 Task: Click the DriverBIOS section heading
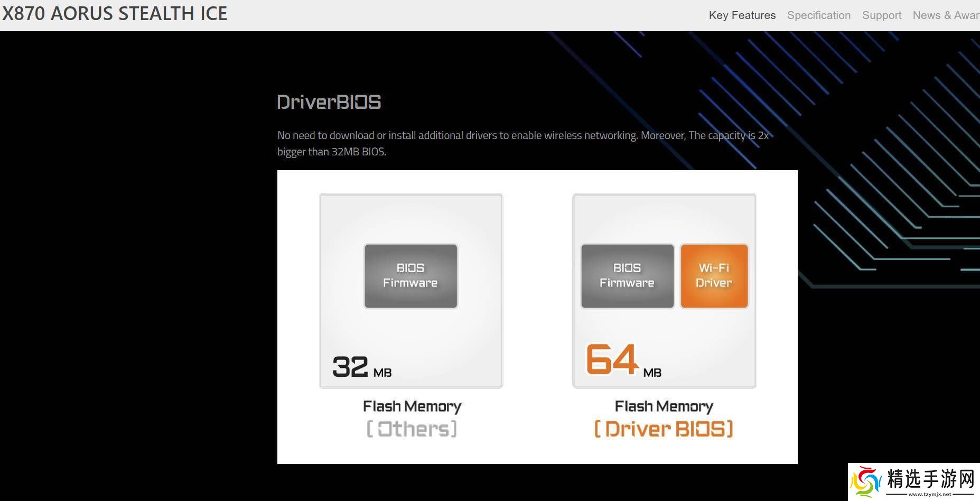tap(329, 102)
